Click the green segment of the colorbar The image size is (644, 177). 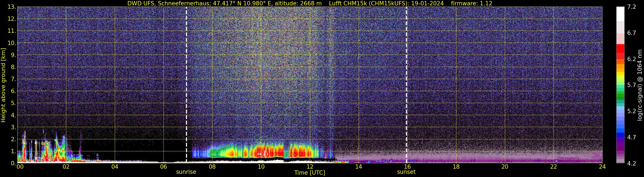(620, 95)
